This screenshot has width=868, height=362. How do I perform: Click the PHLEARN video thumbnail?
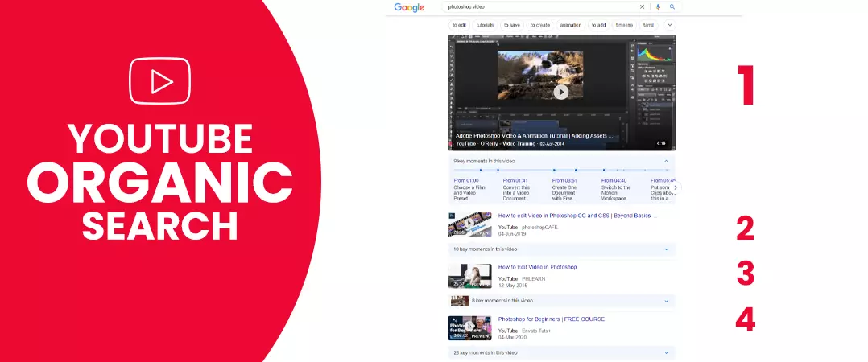(470, 276)
